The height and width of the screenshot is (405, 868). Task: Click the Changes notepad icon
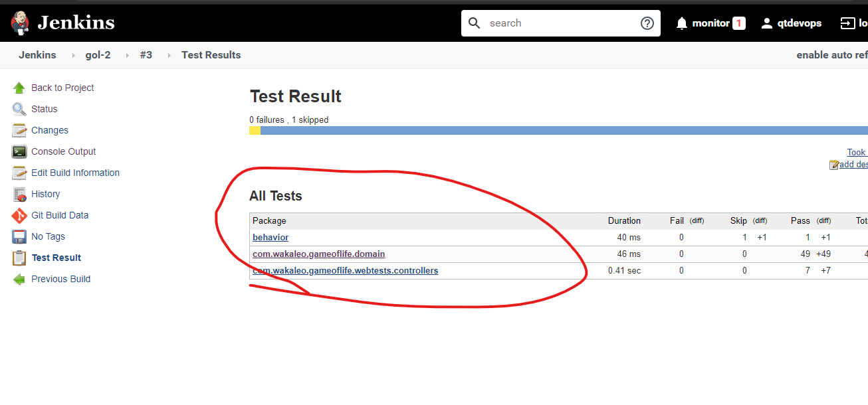[19, 130]
